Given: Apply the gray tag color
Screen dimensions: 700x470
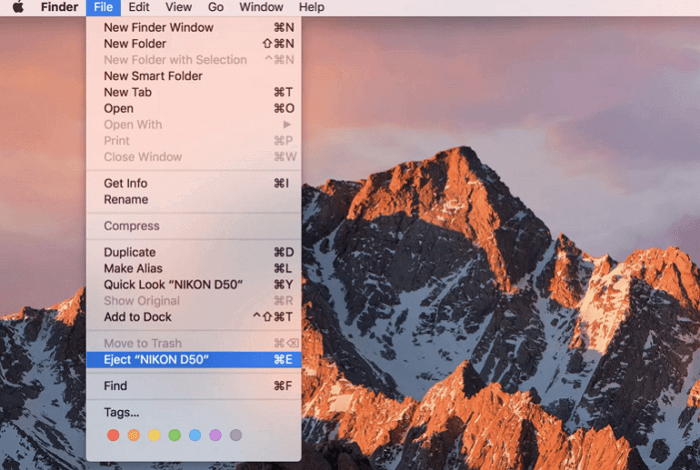Looking at the screenshot, I should point(236,435).
